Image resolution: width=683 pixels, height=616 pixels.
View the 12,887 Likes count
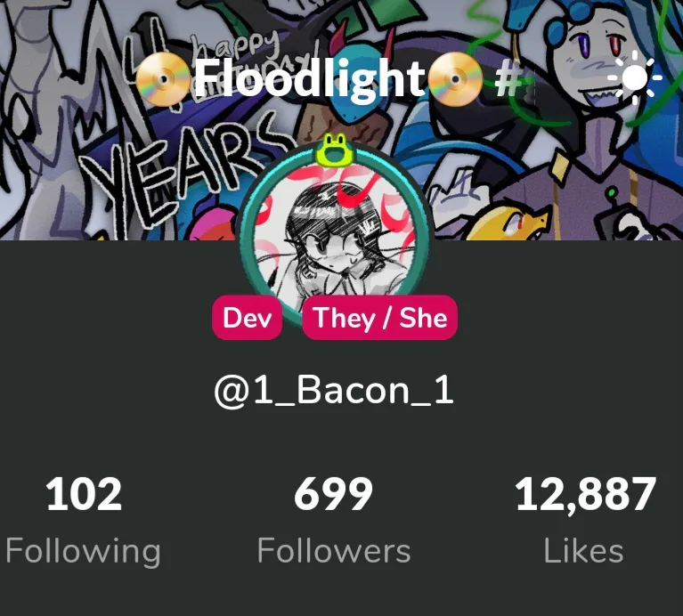coord(585,495)
